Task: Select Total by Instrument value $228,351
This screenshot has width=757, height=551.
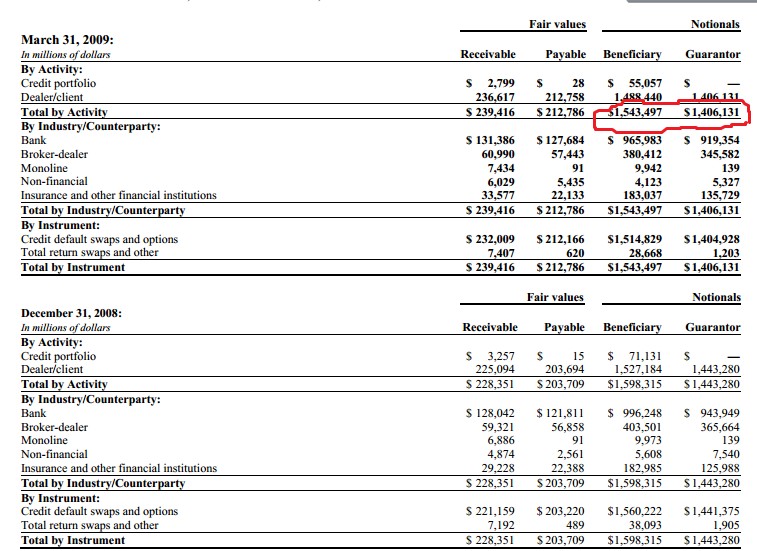Action: pyautogui.click(x=490, y=540)
